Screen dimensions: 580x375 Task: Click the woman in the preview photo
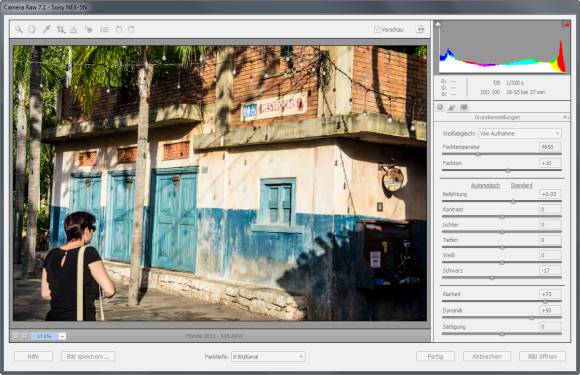[x=77, y=266]
